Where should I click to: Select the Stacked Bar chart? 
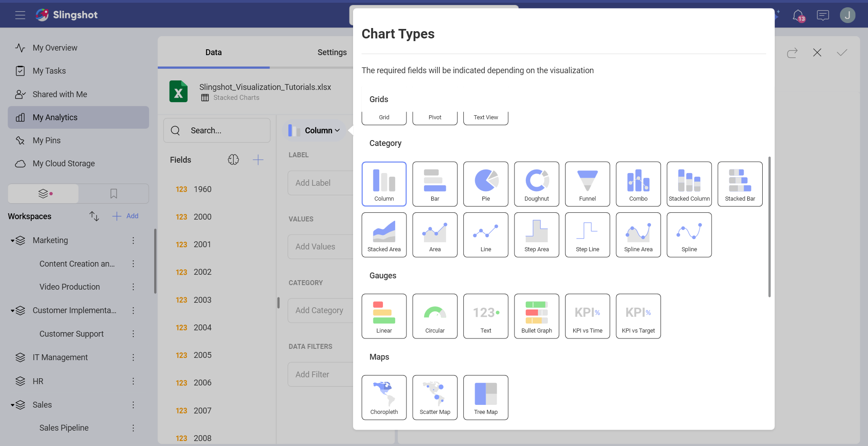pos(740,184)
